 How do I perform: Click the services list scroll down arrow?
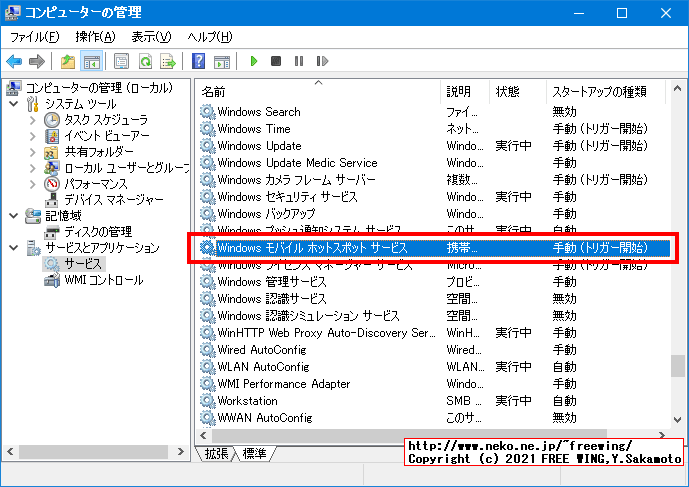pyautogui.click(x=677, y=420)
